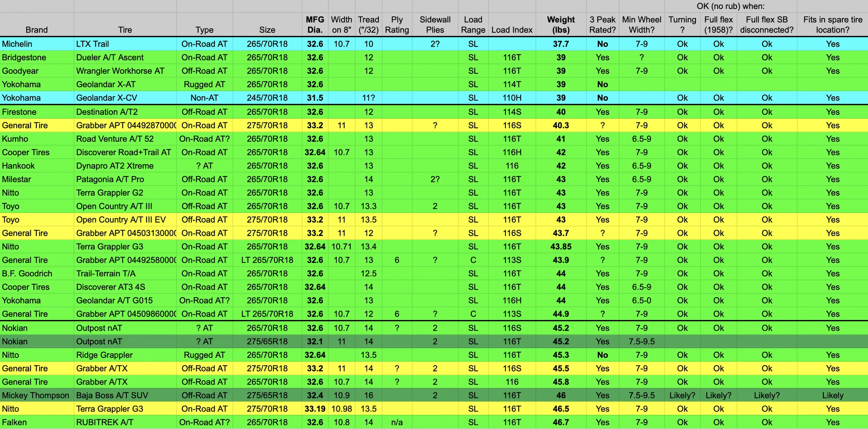Click the OK (no rub) when: heading
This screenshot has height=429, width=868.
pyautogui.click(x=731, y=6)
